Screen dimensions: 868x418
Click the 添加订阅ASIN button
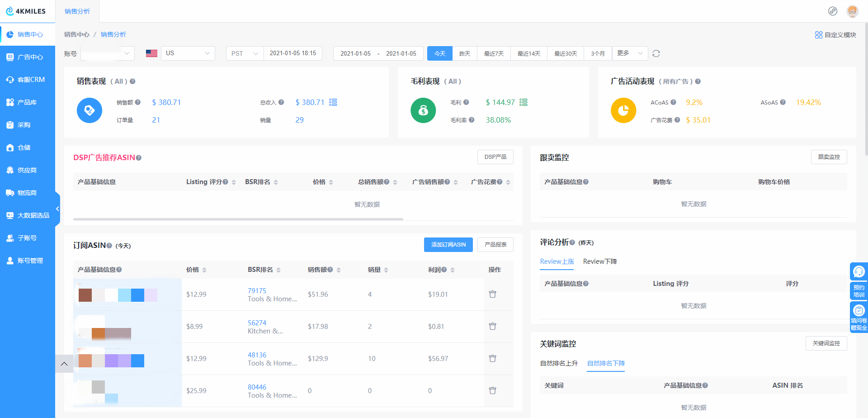coord(448,244)
